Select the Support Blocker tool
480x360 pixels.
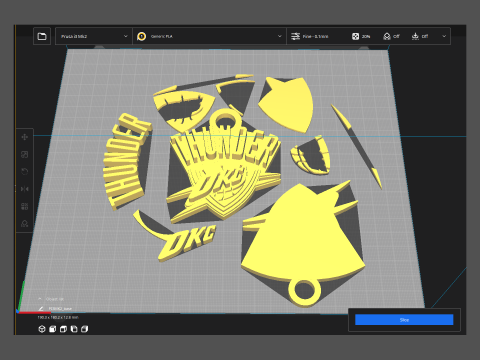point(25,224)
